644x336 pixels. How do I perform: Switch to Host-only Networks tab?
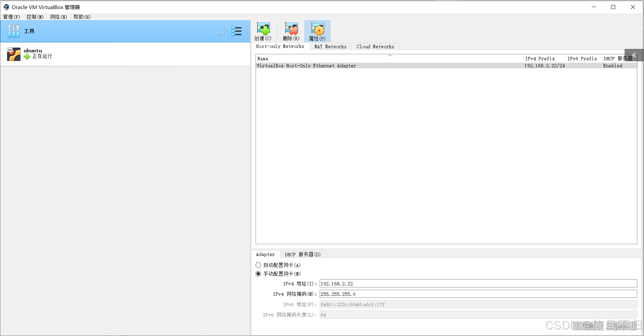pyautogui.click(x=280, y=47)
